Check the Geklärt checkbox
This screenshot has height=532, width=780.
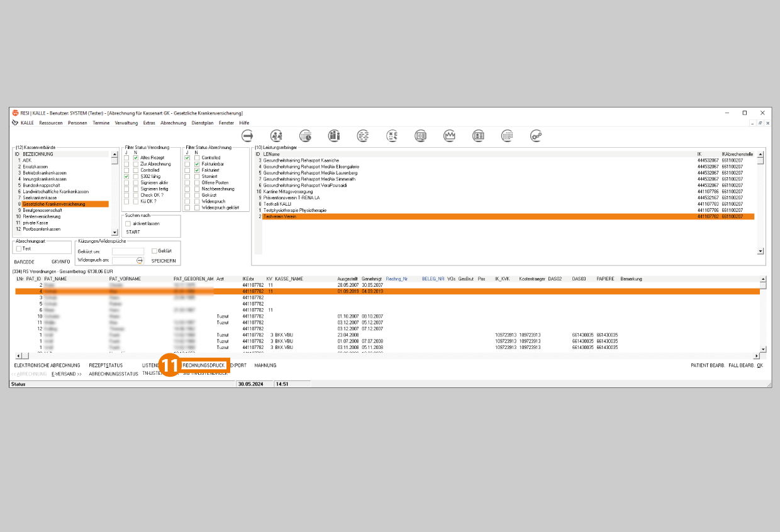155,251
